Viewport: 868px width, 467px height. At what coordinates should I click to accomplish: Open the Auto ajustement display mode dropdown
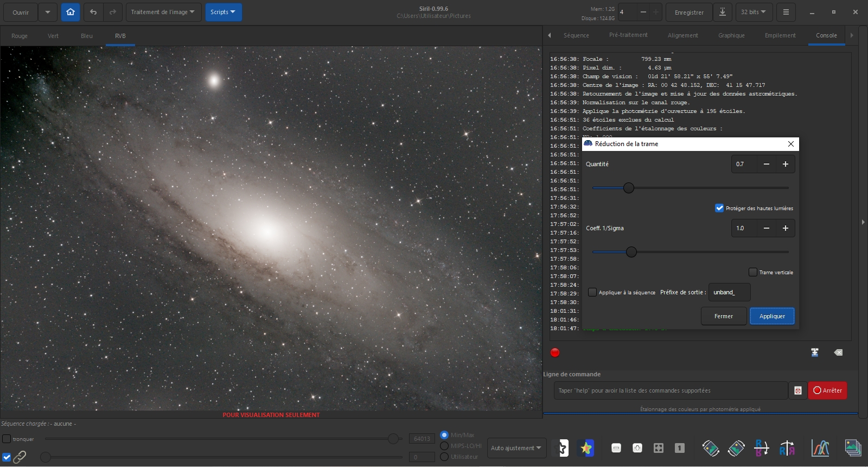pyautogui.click(x=516, y=448)
